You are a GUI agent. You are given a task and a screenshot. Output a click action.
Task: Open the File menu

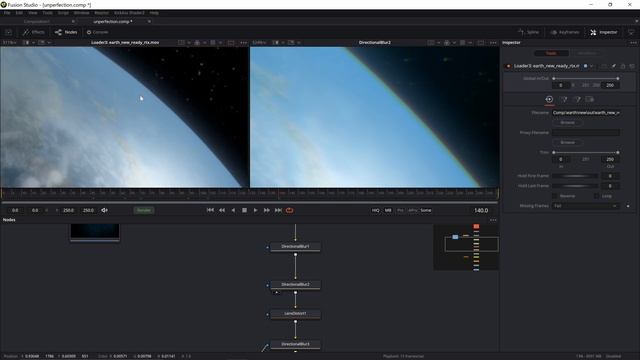coord(7,13)
